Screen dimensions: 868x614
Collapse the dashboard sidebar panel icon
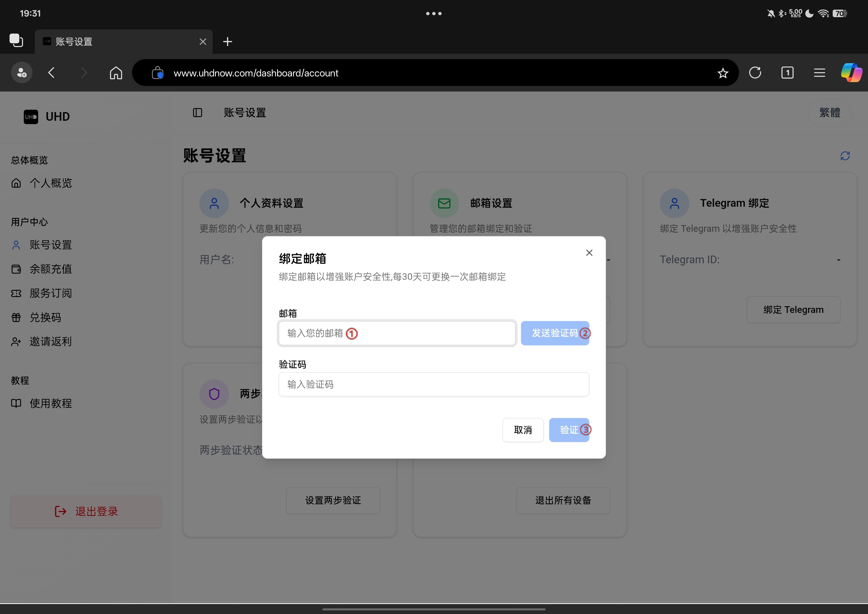pos(198,112)
